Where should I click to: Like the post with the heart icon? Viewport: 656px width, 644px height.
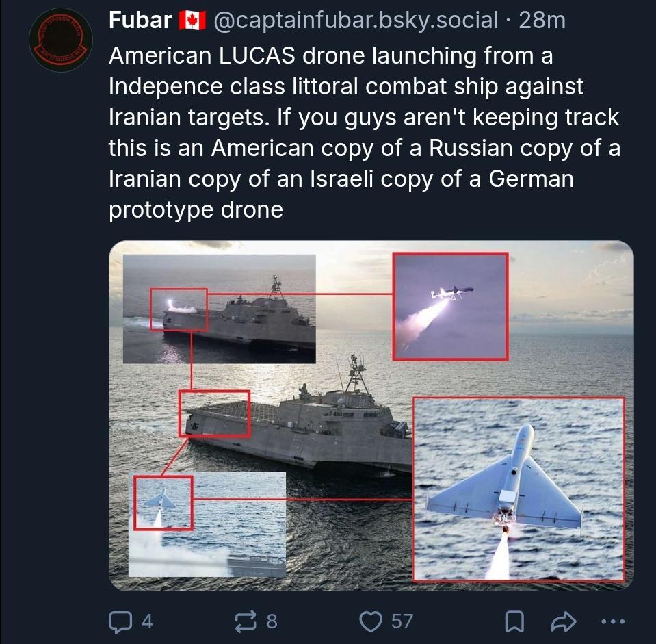tap(370, 621)
